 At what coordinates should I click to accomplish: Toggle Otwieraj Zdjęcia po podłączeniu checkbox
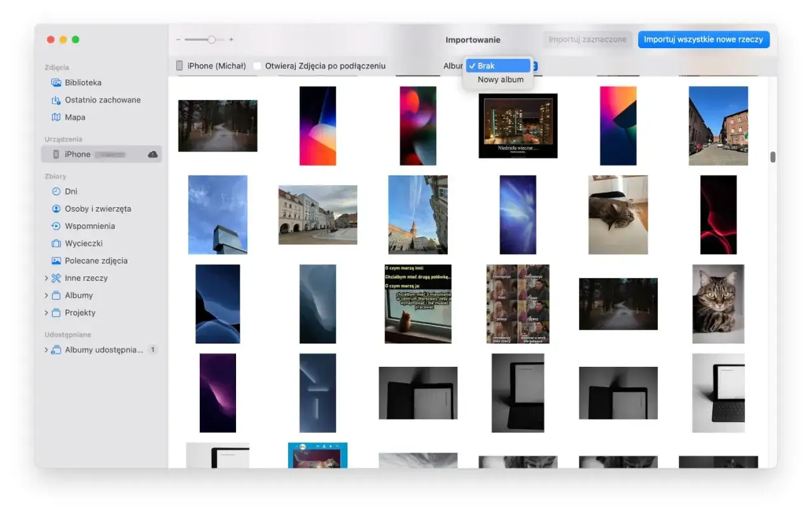coord(257,66)
